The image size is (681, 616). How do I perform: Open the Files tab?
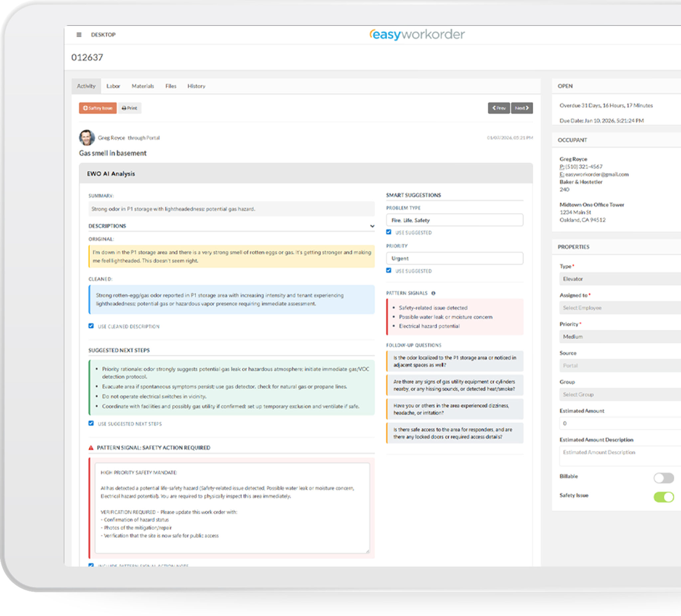pyautogui.click(x=171, y=86)
